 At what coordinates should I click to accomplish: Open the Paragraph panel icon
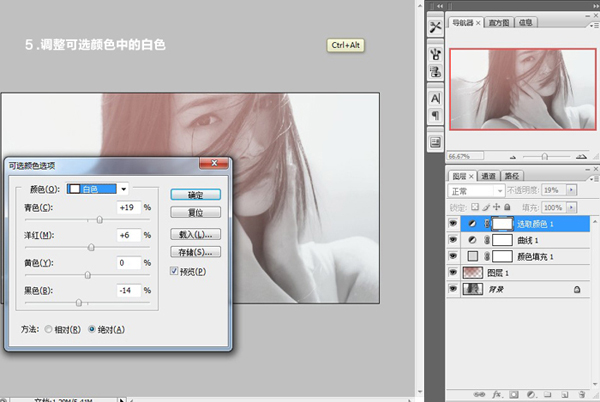[435, 116]
